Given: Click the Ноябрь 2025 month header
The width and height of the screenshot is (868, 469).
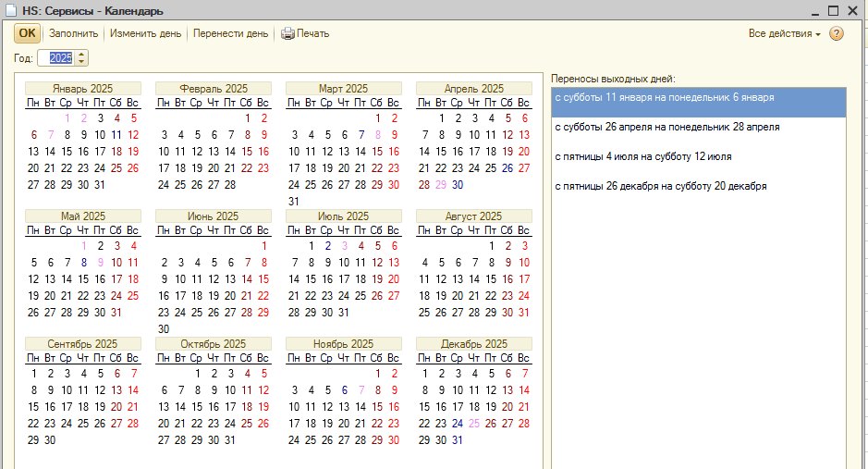Looking at the screenshot, I should 344,344.
